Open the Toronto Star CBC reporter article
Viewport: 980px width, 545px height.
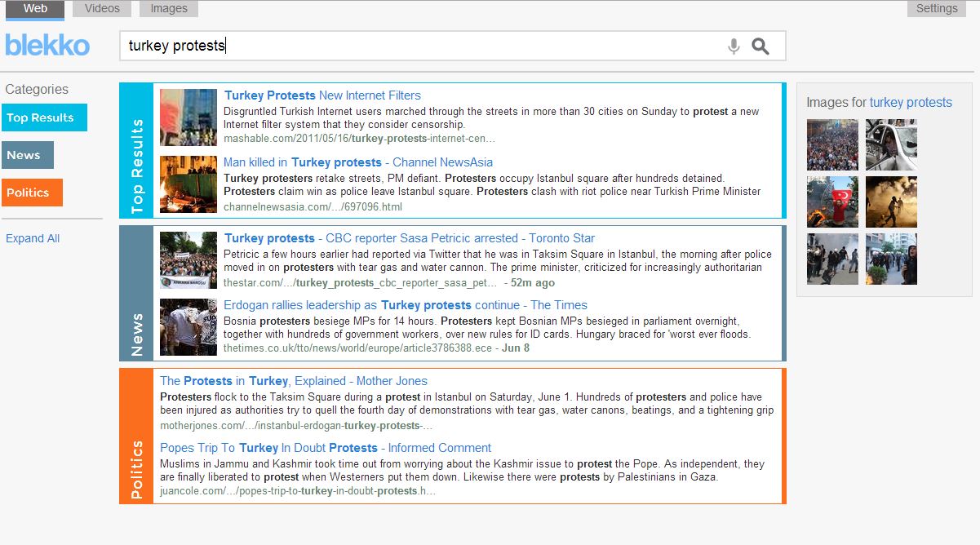coord(410,238)
